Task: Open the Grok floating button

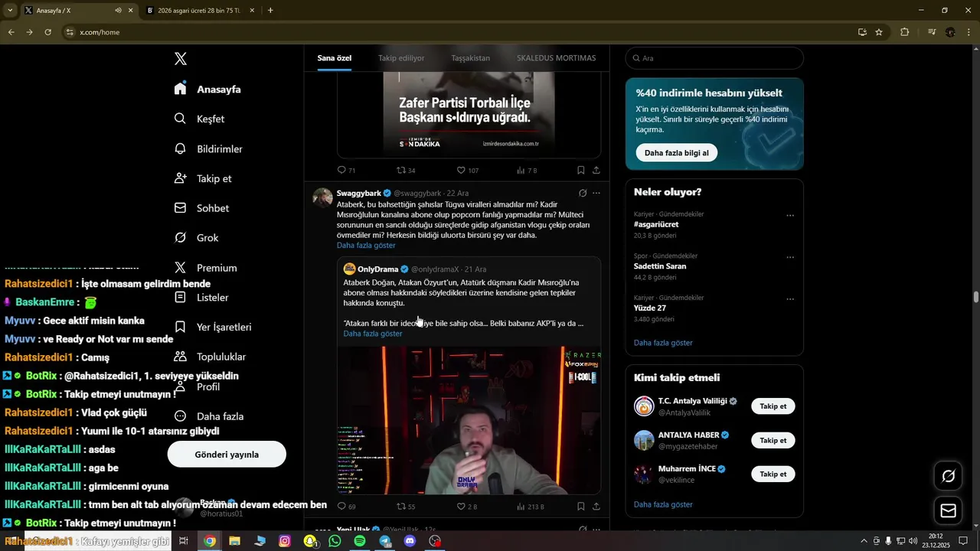Action: tap(948, 476)
